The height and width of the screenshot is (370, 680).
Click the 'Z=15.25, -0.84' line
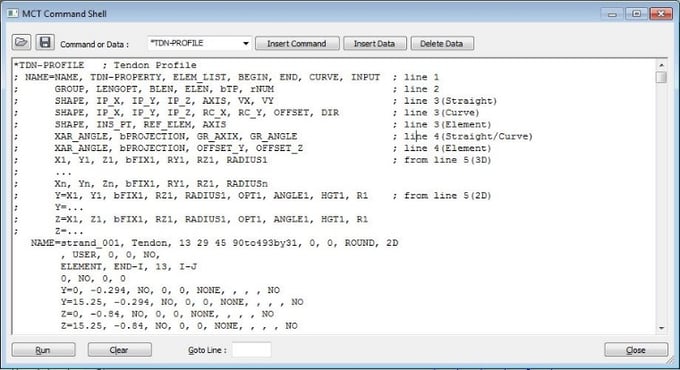[x=179, y=326]
